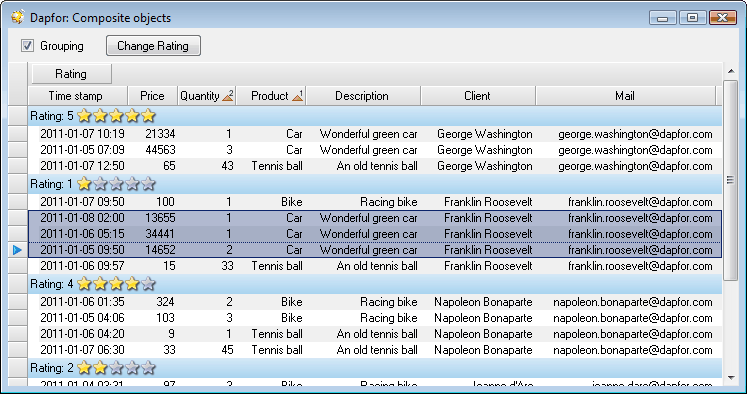Click the scrollbar down arrow

click(x=731, y=378)
